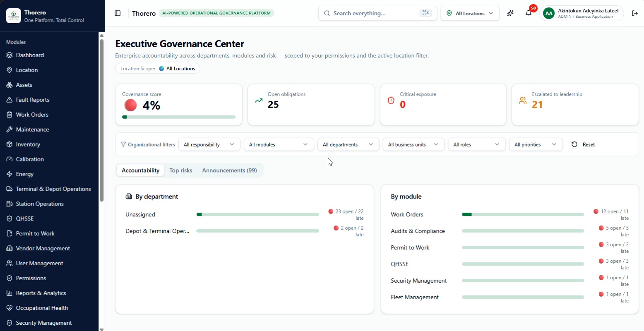Screen dimensions: 644x331
Task: Click the Governance score progress bar
Action: pyautogui.click(x=179, y=117)
